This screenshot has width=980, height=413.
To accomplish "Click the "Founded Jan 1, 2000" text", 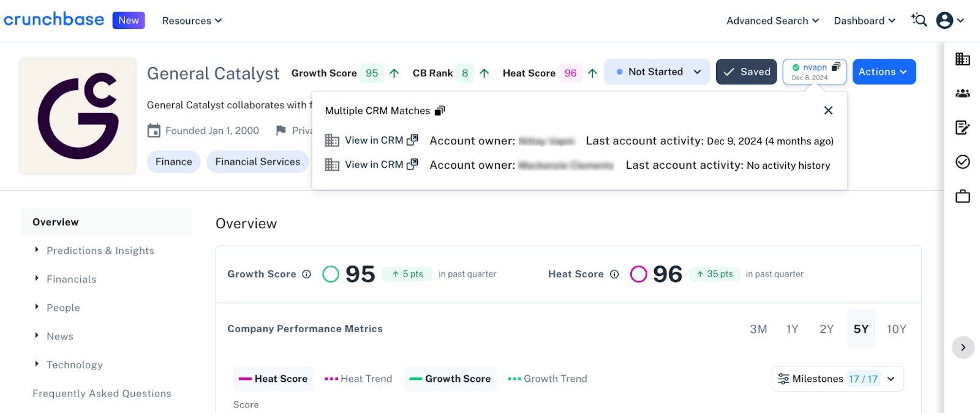I will click(x=212, y=130).
